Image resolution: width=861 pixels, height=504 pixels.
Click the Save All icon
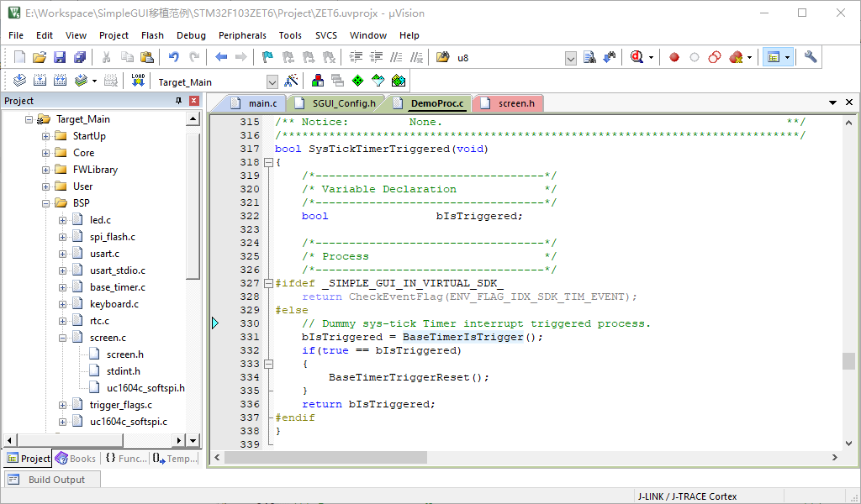80,57
